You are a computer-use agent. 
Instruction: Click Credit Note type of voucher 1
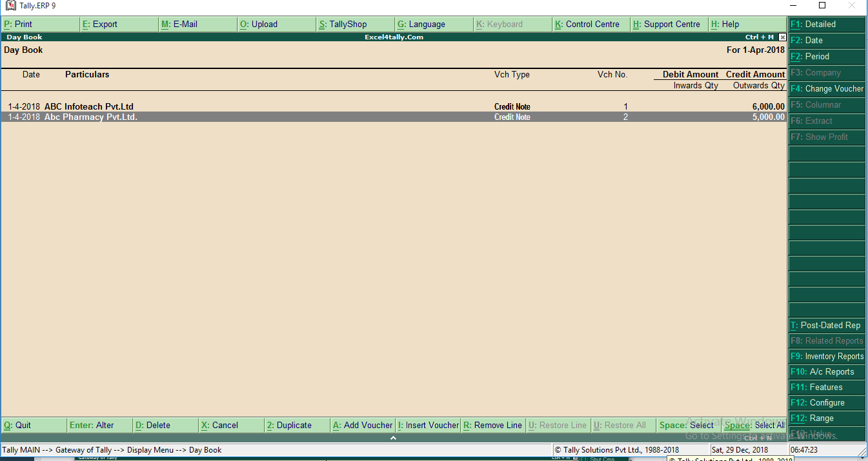(512, 107)
